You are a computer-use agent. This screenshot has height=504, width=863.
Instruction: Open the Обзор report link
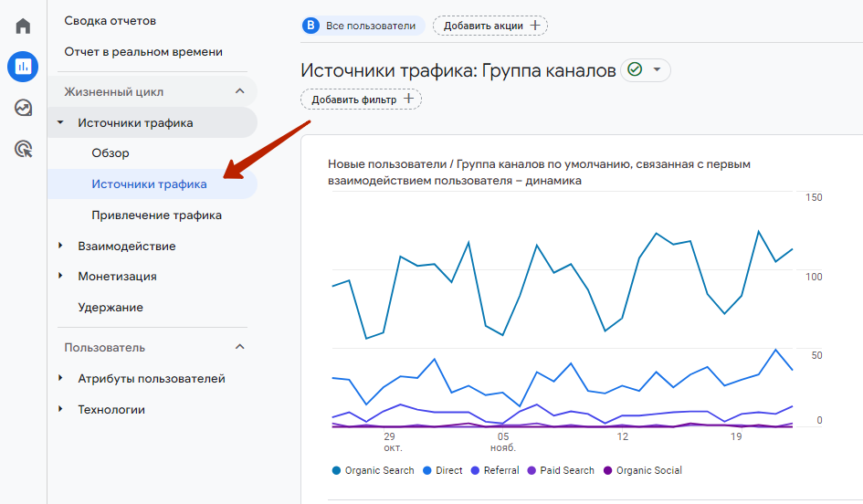coord(111,153)
